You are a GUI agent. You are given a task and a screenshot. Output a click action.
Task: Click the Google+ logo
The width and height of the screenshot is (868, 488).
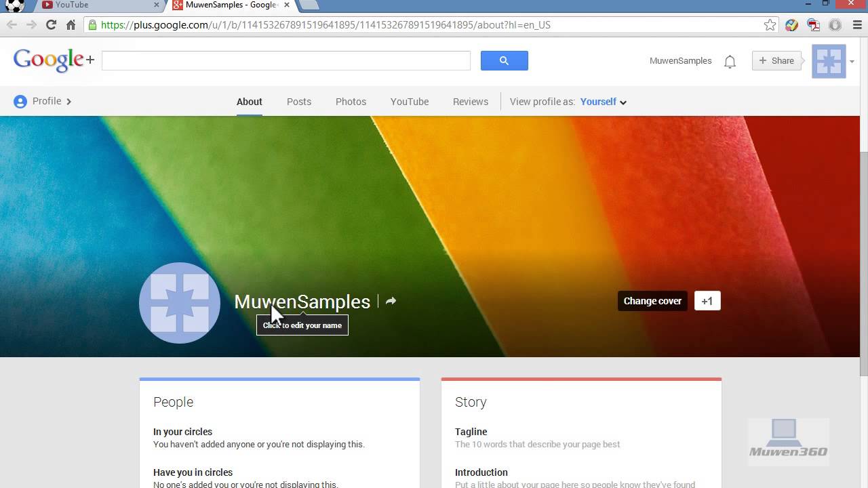(x=54, y=60)
